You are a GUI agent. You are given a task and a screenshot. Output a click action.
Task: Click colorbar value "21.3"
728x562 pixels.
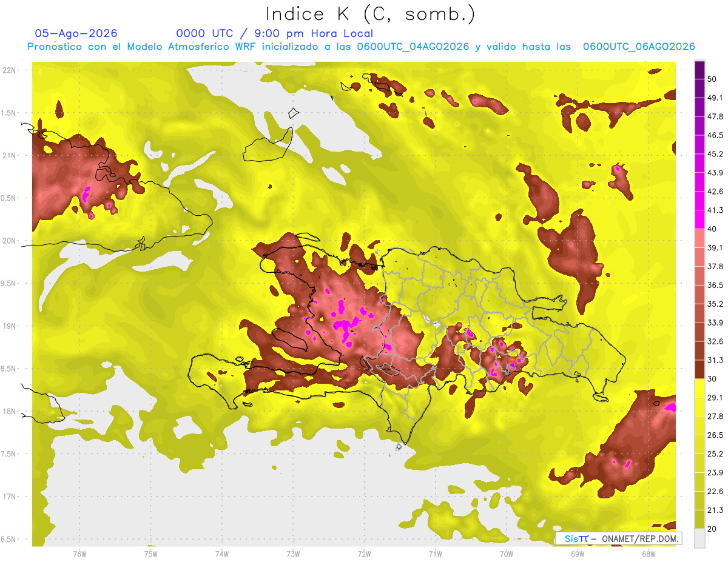[715, 510]
